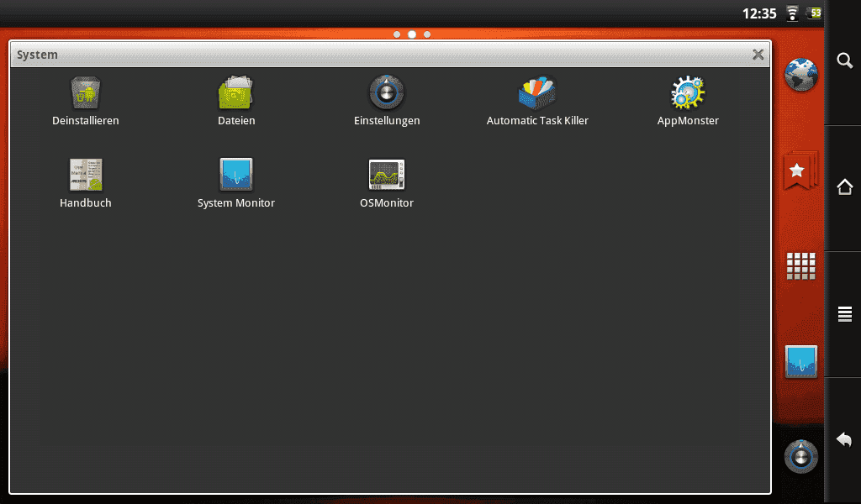Launch System Monitor from the side dock
Image resolution: width=861 pixels, height=504 pixels.
click(x=800, y=361)
